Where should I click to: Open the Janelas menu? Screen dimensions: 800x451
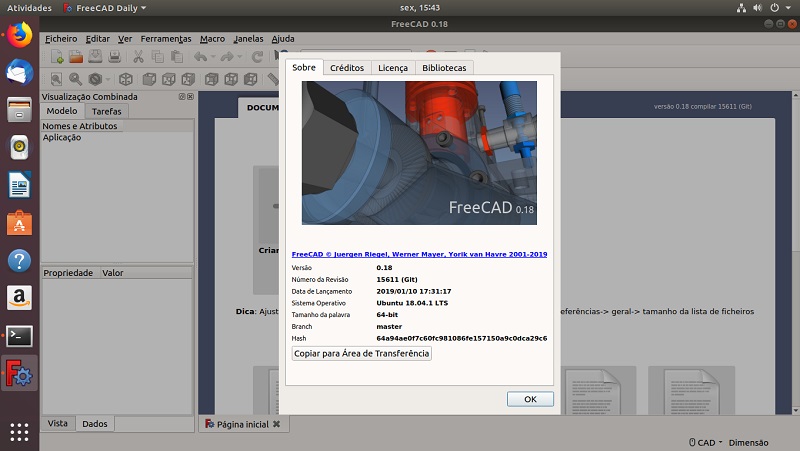pyautogui.click(x=248, y=39)
